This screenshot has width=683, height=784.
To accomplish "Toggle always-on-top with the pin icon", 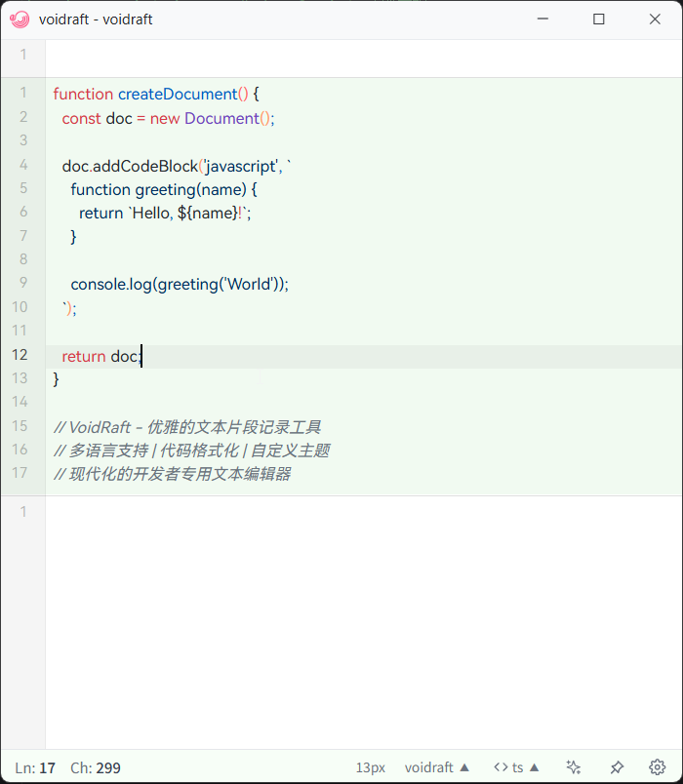I will coord(617,767).
